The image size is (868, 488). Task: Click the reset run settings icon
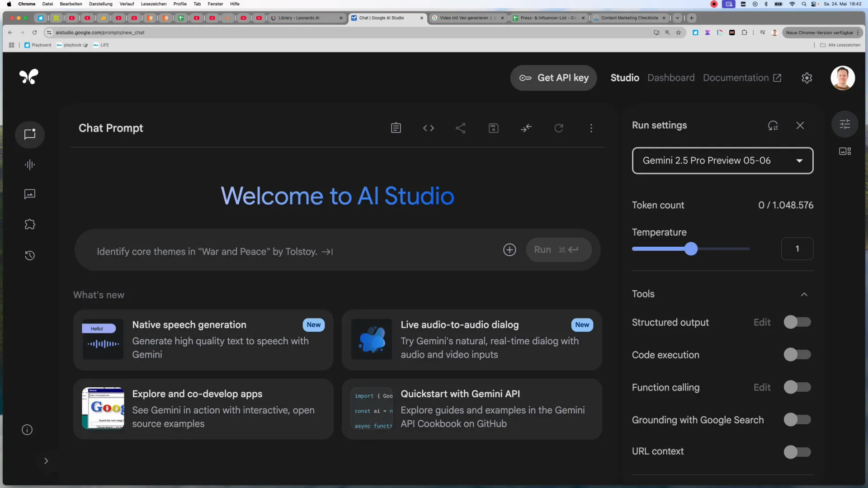(773, 126)
